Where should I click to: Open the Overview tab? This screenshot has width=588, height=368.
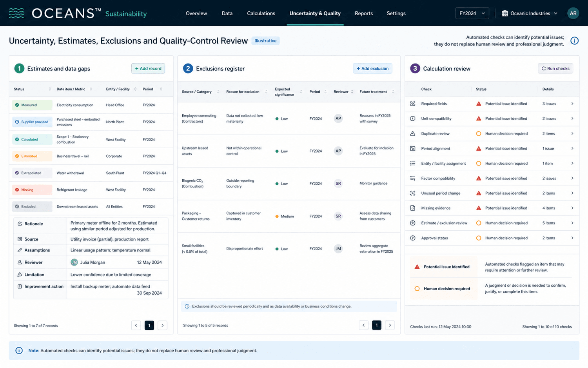pos(196,13)
